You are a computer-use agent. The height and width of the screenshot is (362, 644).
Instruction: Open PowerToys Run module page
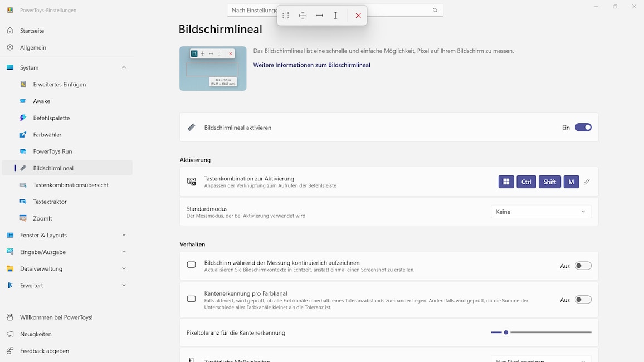[67, 151]
